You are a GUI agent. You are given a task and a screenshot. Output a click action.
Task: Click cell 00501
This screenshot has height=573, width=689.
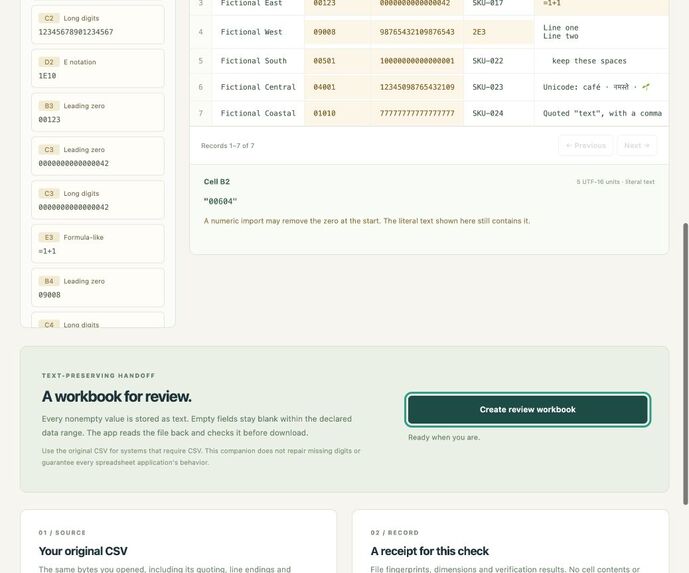(337, 61)
